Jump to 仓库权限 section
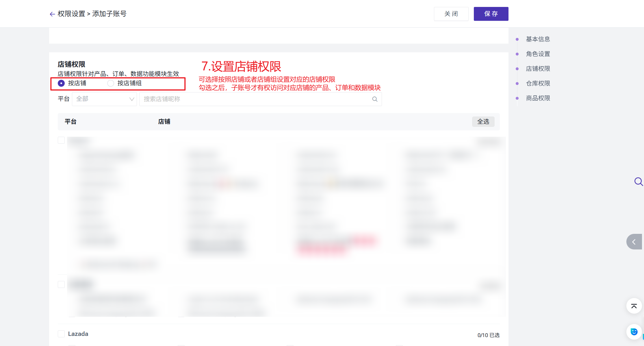 538,83
